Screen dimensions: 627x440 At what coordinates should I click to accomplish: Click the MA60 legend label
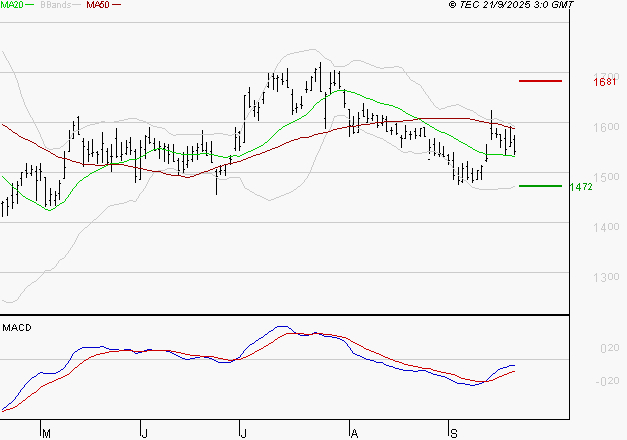98,5
